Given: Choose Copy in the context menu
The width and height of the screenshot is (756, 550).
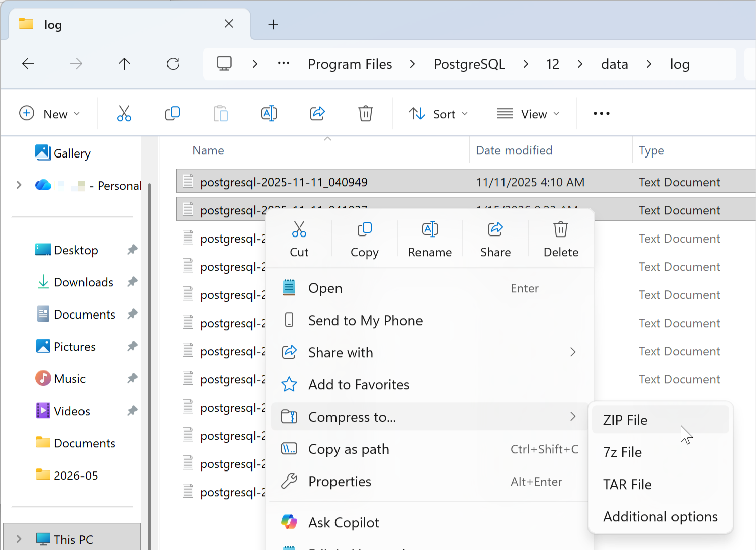Looking at the screenshot, I should (x=365, y=239).
